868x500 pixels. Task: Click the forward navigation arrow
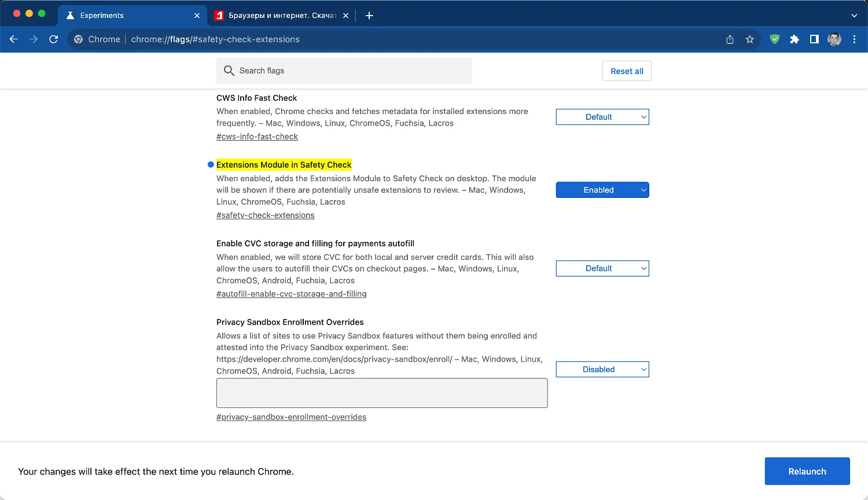click(34, 39)
